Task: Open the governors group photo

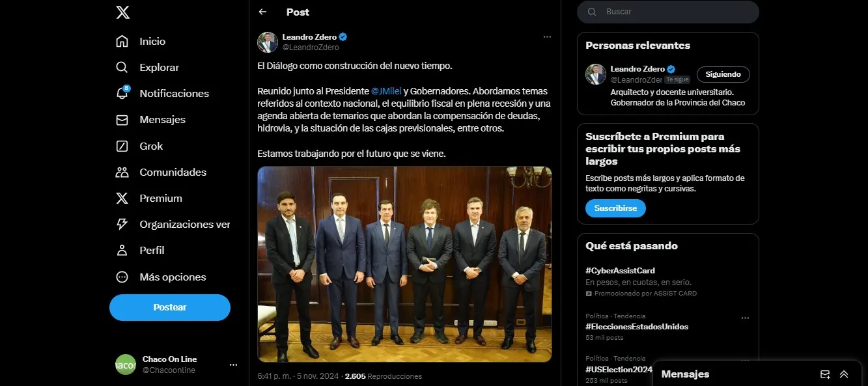Action: click(x=404, y=264)
